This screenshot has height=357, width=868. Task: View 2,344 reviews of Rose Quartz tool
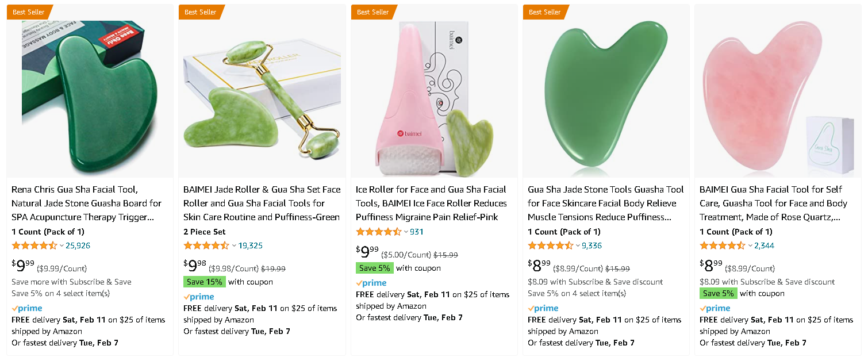coord(764,245)
